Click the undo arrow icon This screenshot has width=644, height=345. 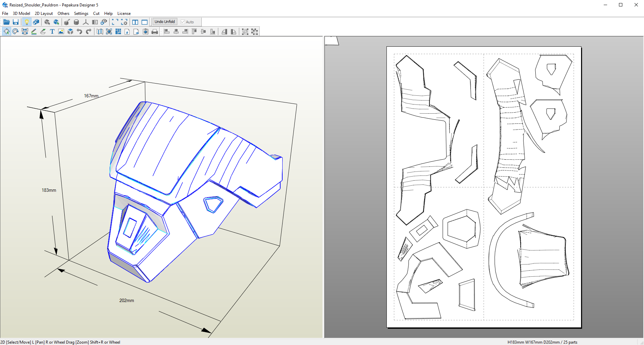click(80, 31)
